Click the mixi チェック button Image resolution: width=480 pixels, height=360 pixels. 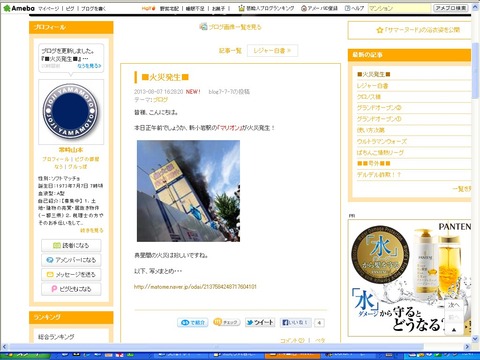227,322
